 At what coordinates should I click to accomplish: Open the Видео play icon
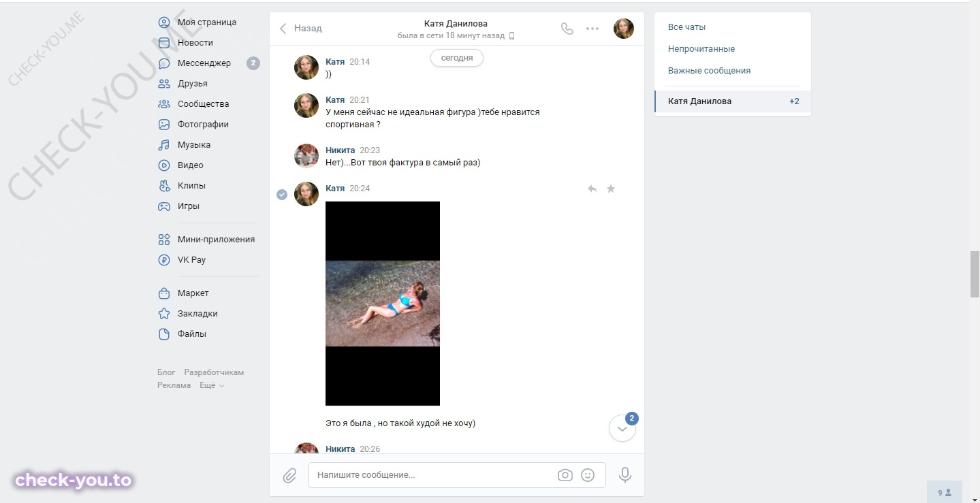coord(164,165)
